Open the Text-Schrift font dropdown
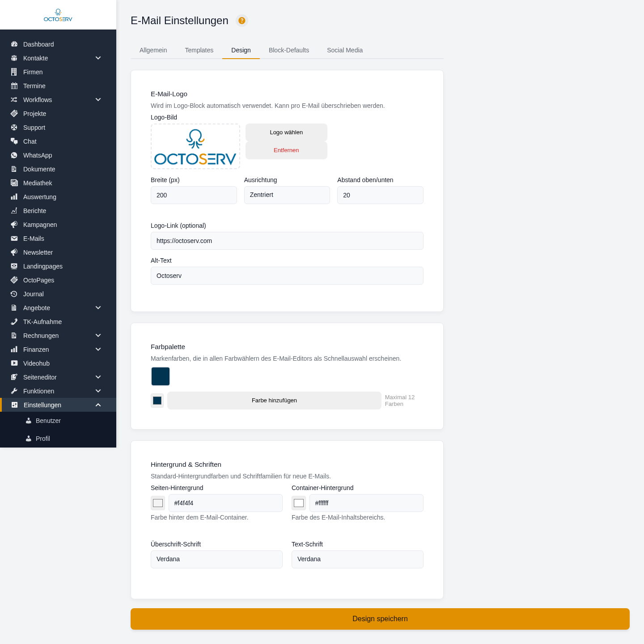Screen dimensions: 644x644 (357, 559)
